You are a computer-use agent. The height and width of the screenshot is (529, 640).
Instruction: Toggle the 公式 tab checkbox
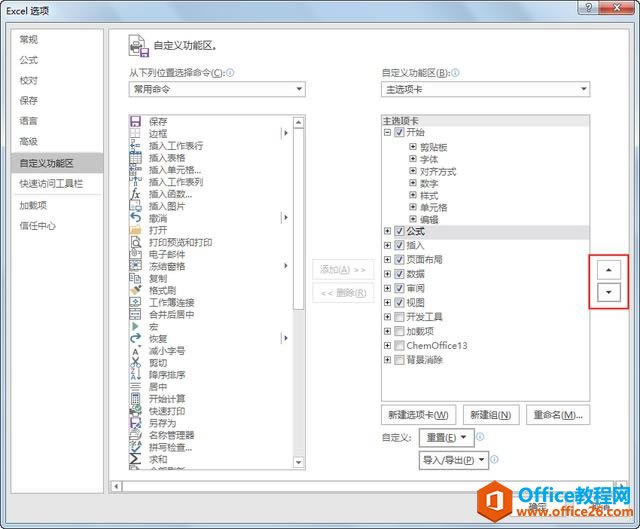point(400,231)
